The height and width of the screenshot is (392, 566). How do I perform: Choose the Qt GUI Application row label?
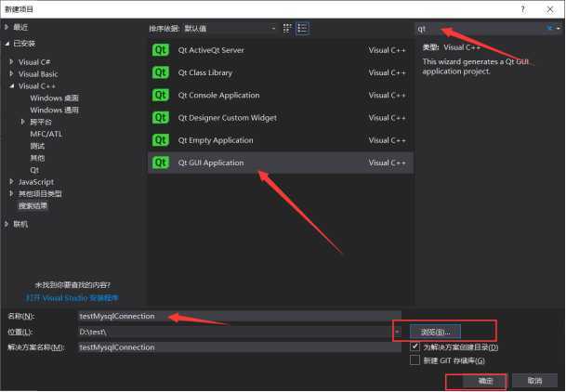point(211,163)
